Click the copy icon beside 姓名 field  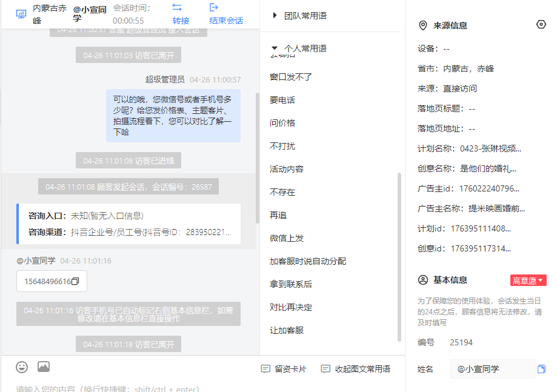541,369
